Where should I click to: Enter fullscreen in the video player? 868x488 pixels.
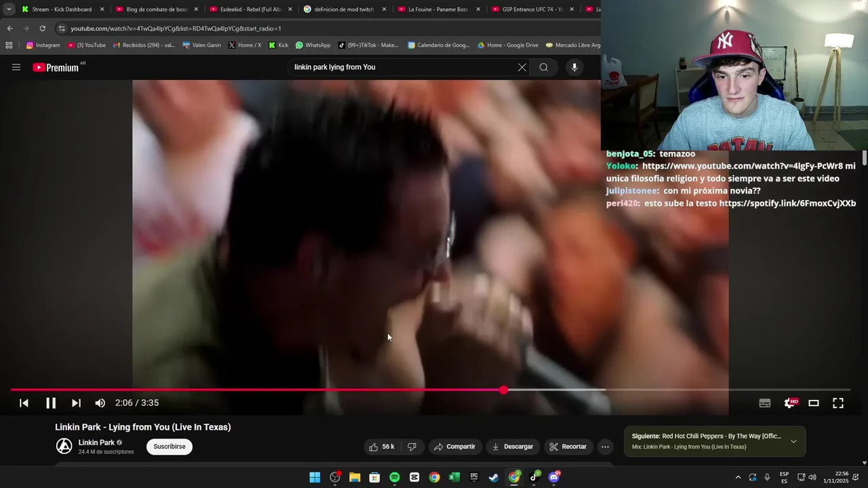838,403
